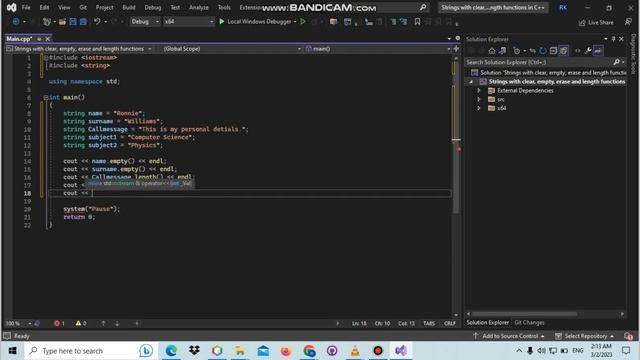Click the Undo arrow icon
This screenshot has width=640, height=360.
click(97, 21)
